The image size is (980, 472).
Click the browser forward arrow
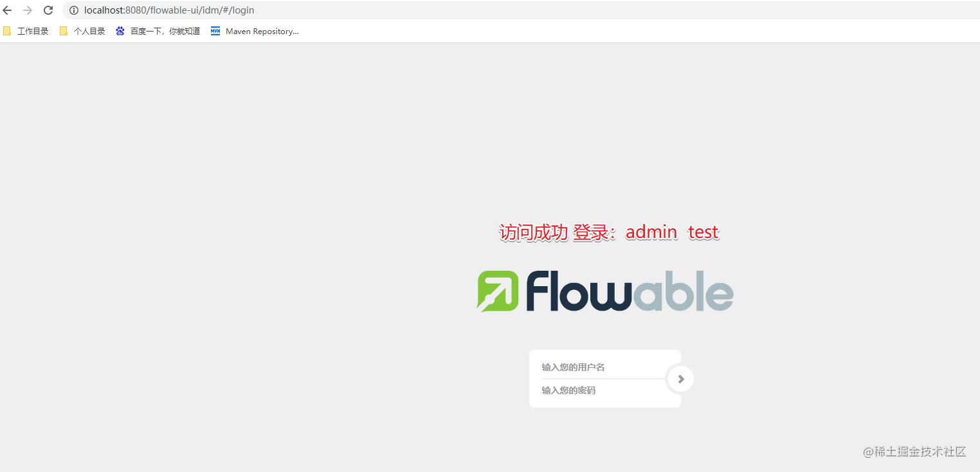(x=28, y=10)
